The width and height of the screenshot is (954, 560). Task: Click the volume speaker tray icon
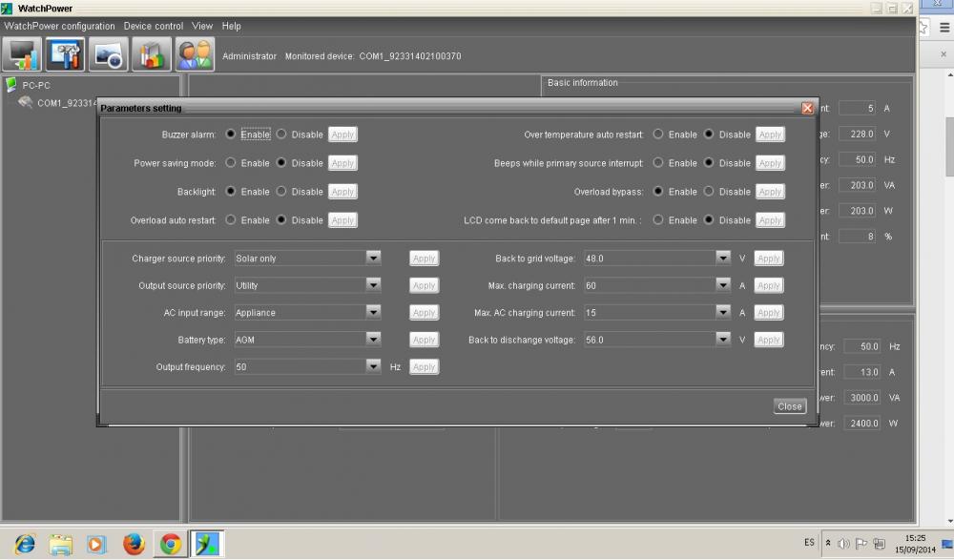pyautogui.click(x=843, y=544)
